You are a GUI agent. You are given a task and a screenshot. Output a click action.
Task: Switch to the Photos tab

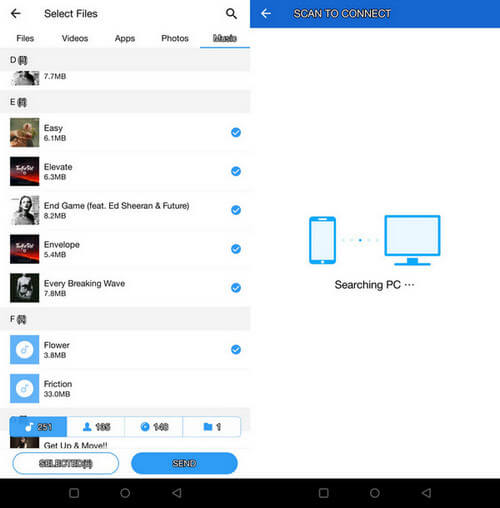click(x=175, y=38)
